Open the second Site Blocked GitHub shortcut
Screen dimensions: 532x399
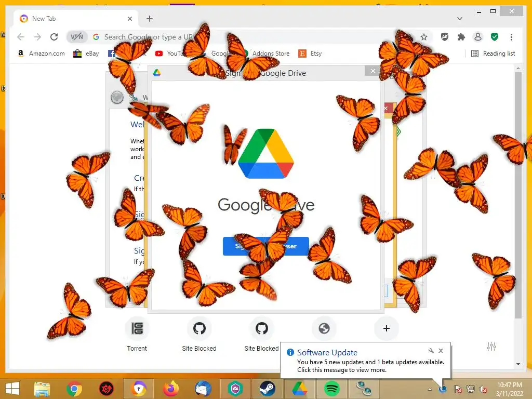point(262,335)
